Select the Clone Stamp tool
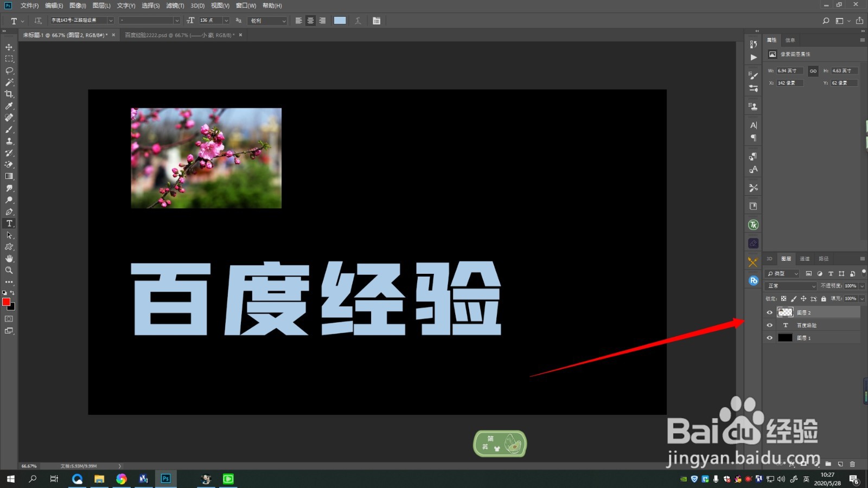868x488 pixels. click(9, 141)
